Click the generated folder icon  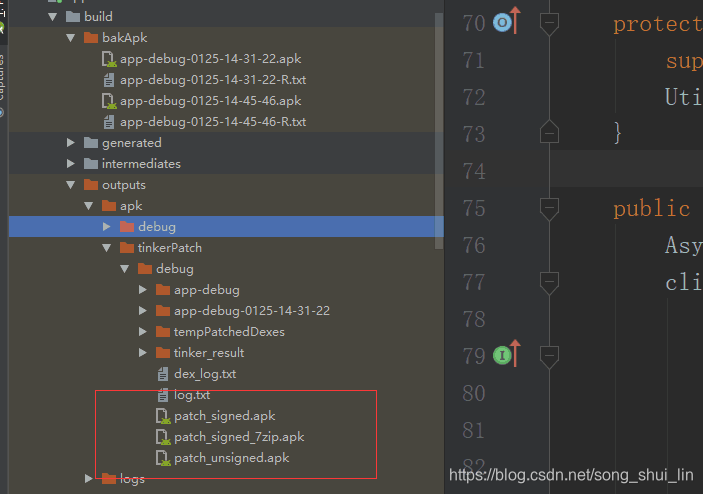pyautogui.click(x=91, y=143)
